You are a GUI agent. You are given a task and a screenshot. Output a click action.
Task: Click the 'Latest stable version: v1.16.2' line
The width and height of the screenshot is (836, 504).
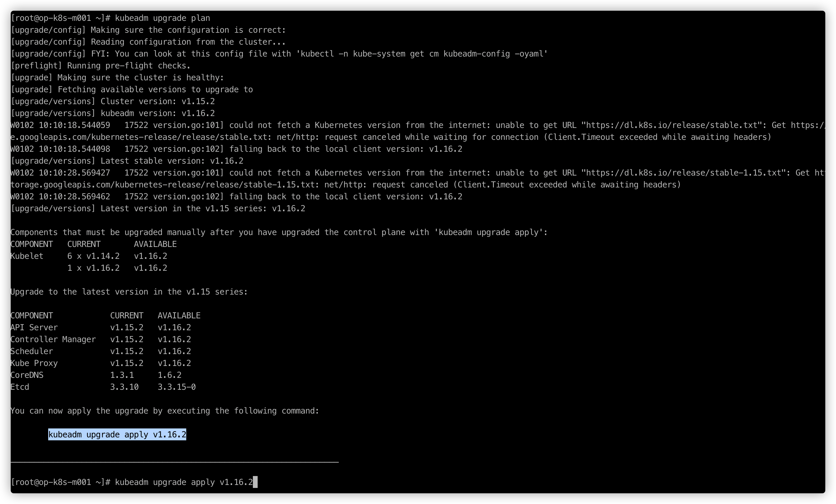[127, 161]
